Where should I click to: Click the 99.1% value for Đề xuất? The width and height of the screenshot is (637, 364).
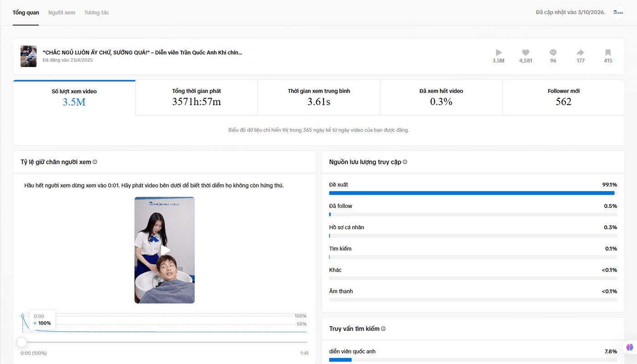click(610, 185)
